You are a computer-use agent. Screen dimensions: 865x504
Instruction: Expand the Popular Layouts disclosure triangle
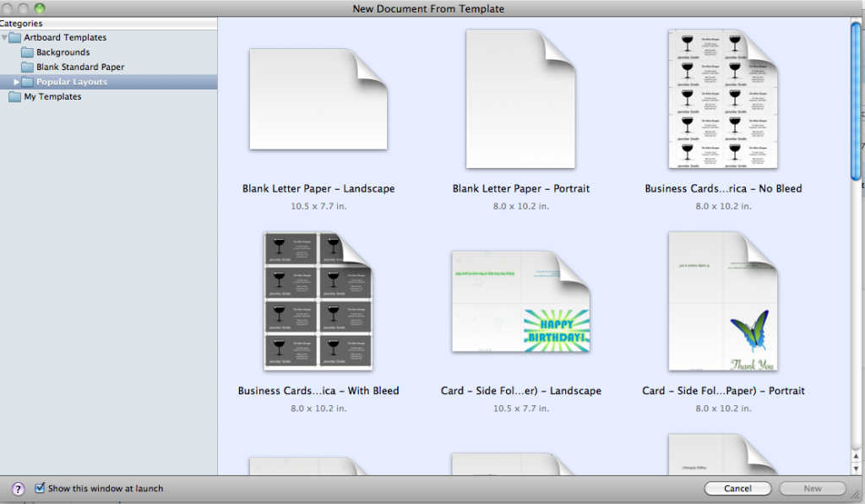(x=17, y=82)
